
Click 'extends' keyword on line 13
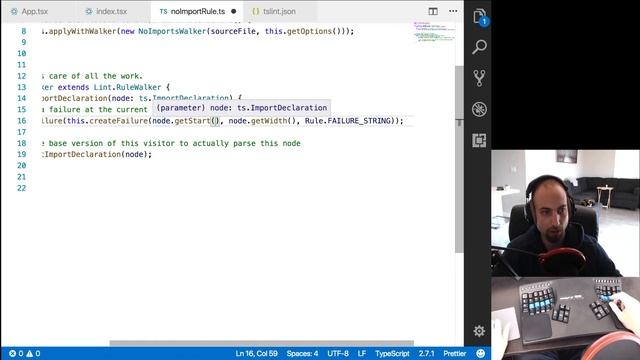(73, 87)
